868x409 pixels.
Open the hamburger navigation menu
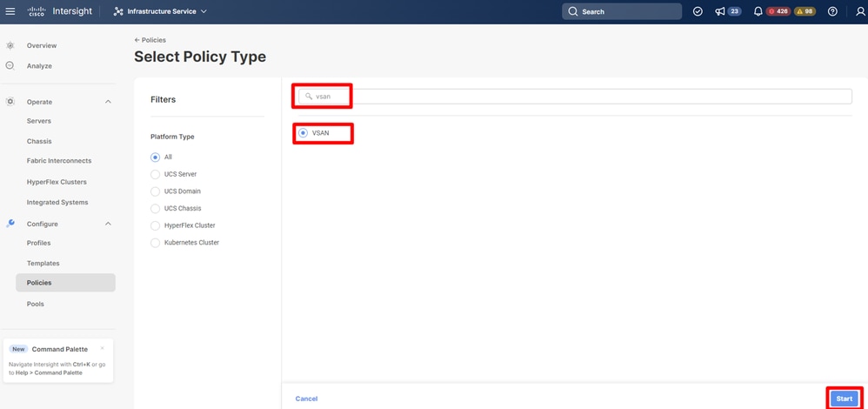tap(10, 11)
